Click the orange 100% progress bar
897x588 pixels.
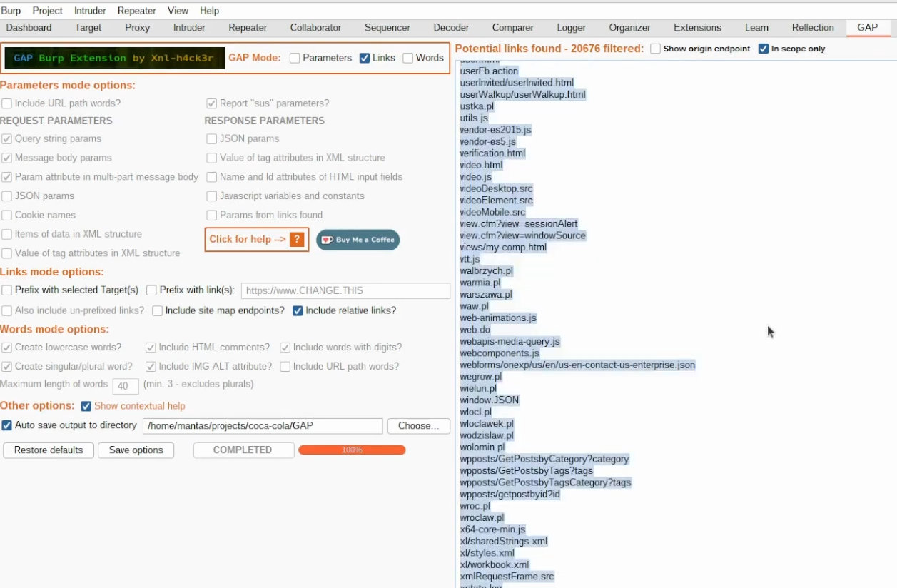tap(352, 450)
